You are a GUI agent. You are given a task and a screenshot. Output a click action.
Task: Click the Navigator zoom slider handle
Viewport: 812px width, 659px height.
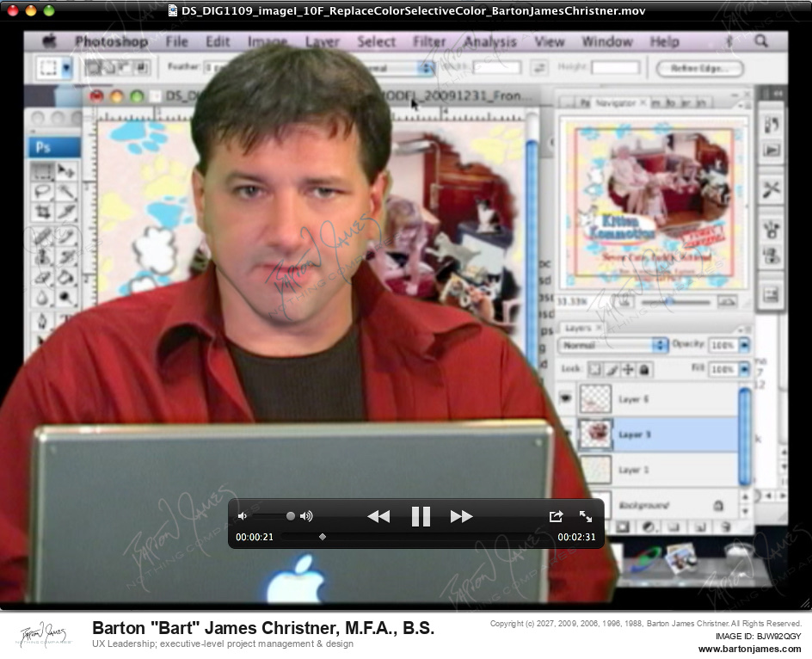[x=668, y=301]
